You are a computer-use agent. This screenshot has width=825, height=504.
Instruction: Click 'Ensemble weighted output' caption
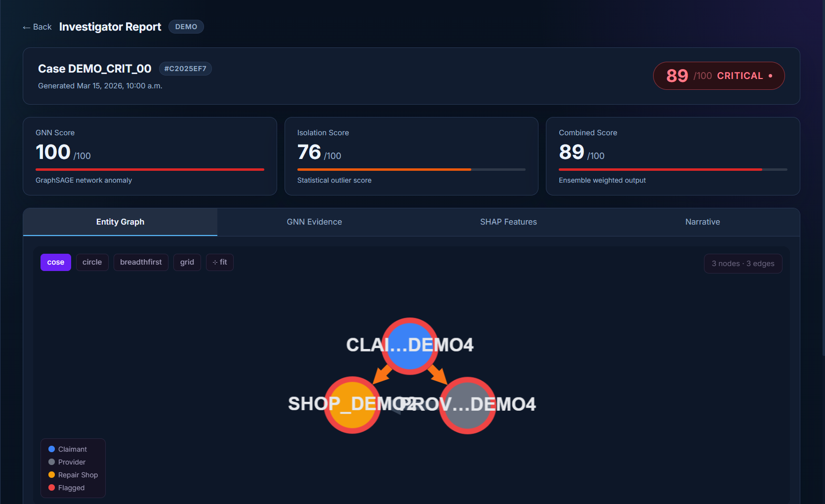click(602, 180)
